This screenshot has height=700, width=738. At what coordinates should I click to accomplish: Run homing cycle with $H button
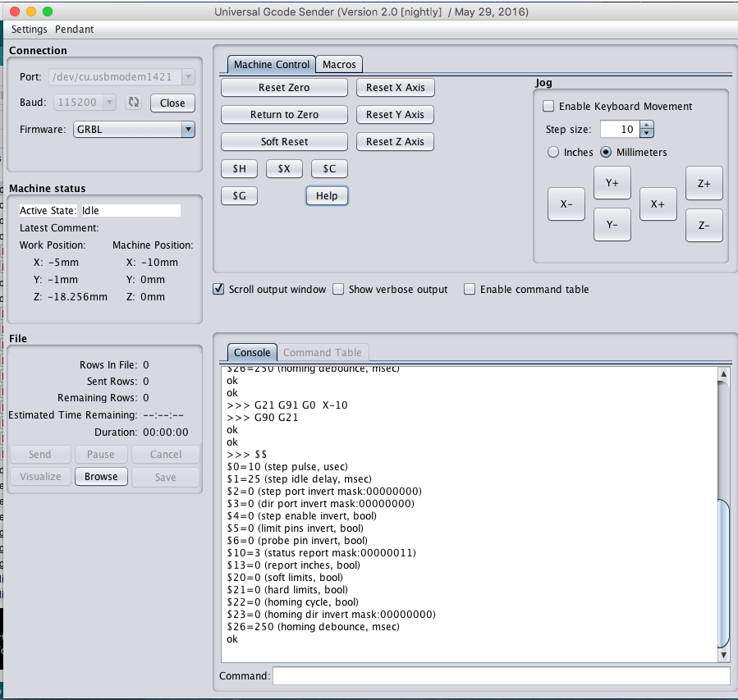click(x=239, y=169)
